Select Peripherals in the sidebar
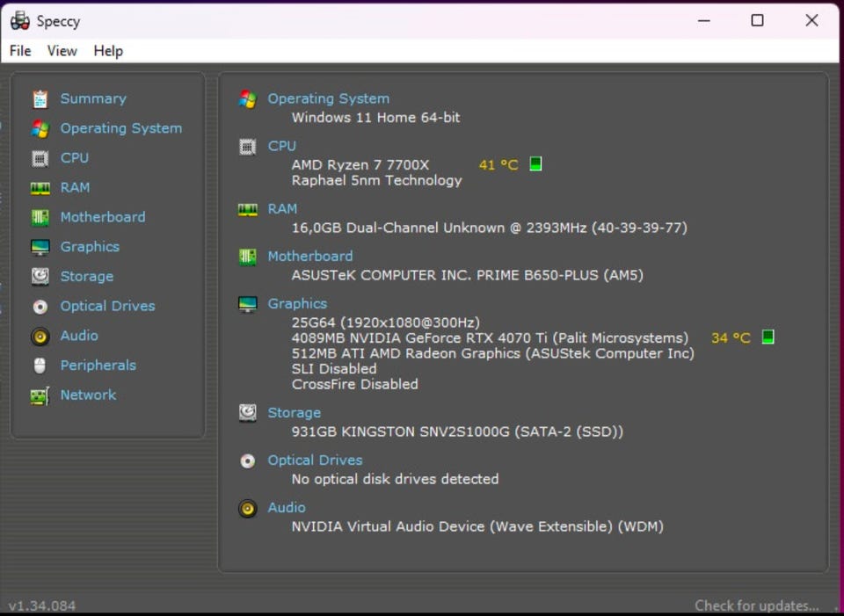844x616 pixels. 98,366
